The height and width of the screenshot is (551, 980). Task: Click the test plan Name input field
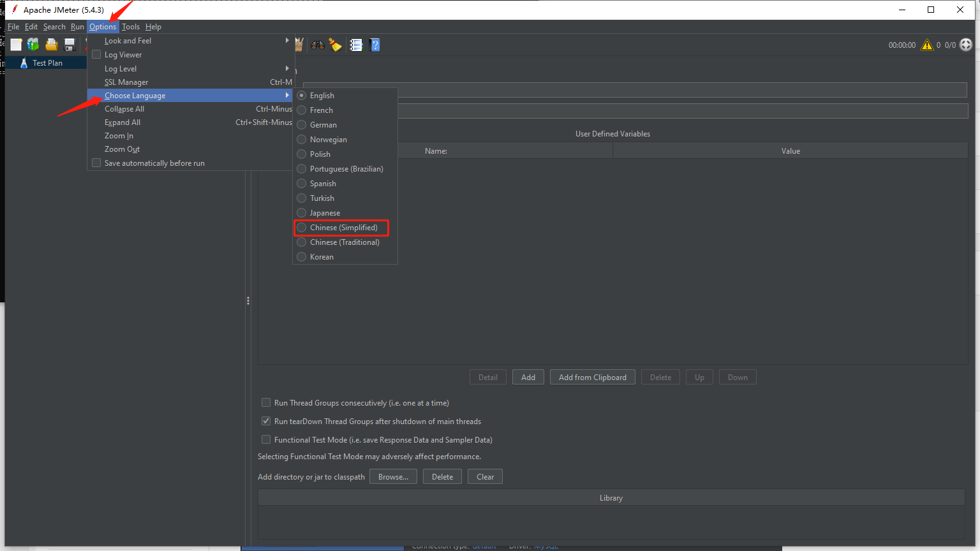[635, 90]
